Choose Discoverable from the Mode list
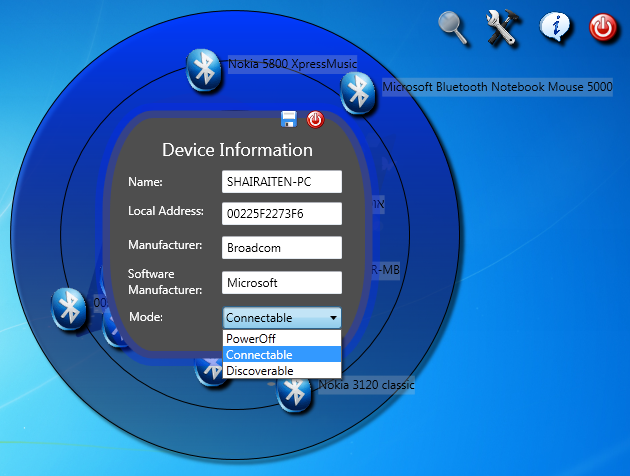Viewport: 630px width, 476px height. point(282,370)
